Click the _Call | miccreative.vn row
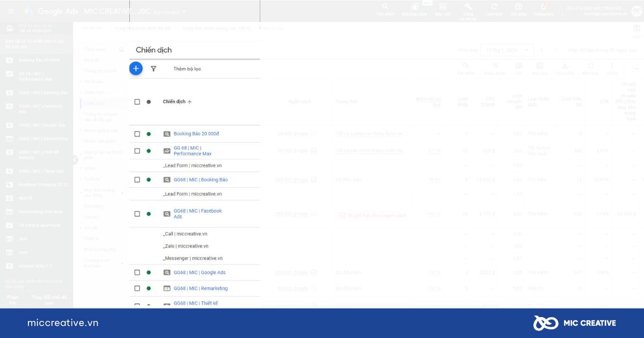Image resolution: width=644 pixels, height=338 pixels. coord(185,234)
